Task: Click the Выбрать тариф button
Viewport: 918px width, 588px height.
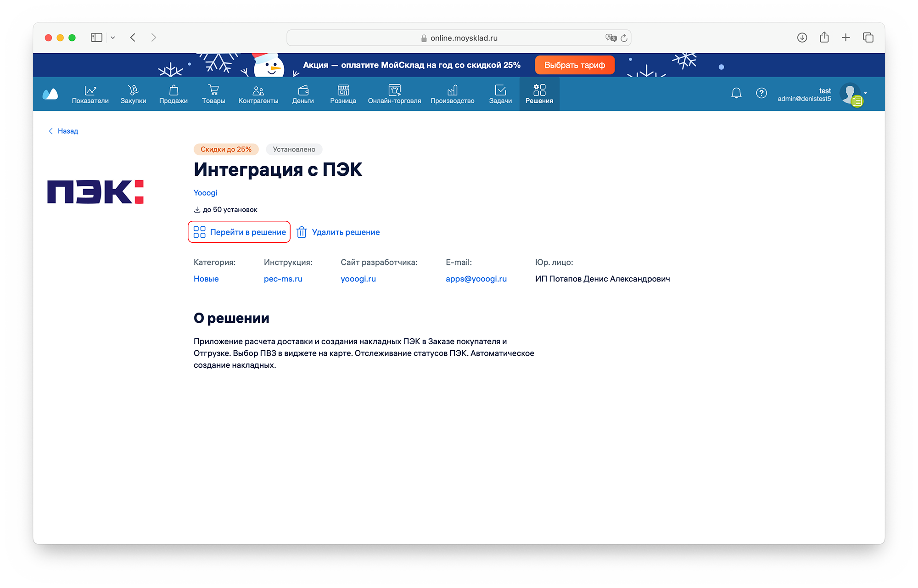Action: tap(574, 65)
